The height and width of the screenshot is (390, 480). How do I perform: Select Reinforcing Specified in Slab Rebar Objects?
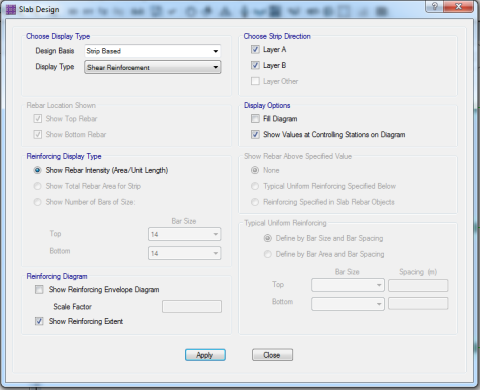[255, 202]
